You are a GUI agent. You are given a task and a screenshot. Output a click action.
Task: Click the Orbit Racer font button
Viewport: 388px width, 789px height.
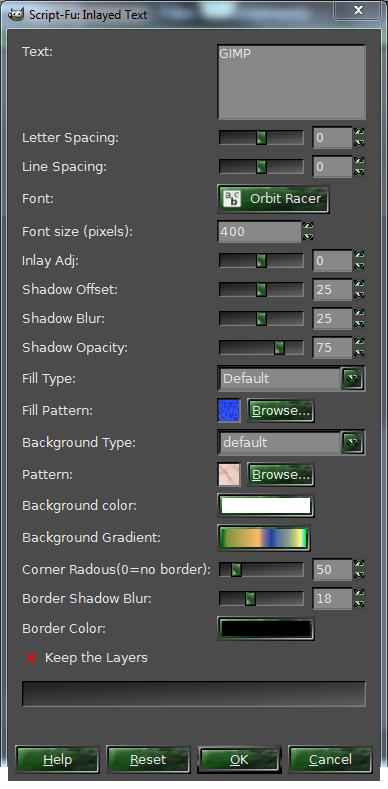[273, 199]
